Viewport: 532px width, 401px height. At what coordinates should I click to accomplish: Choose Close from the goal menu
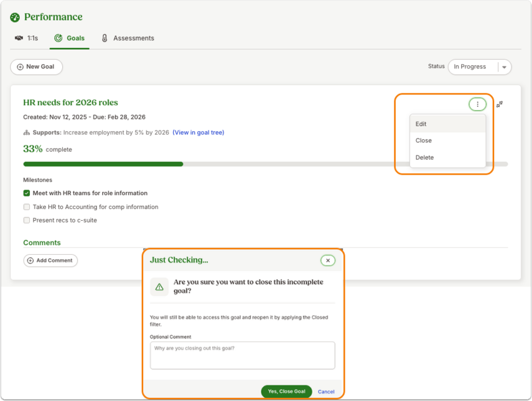coord(447,141)
